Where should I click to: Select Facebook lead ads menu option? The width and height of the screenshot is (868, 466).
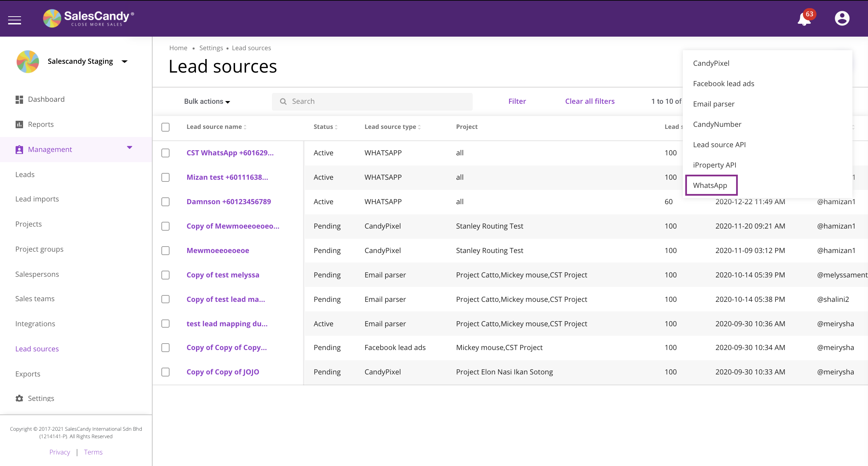(x=724, y=83)
